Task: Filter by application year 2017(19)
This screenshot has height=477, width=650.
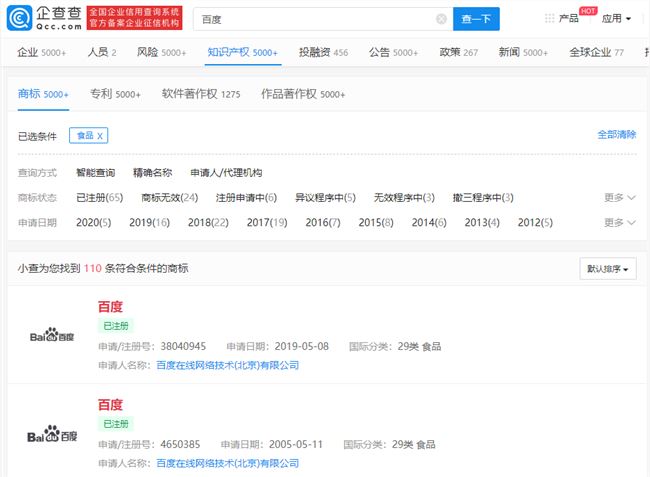Action: [x=267, y=223]
